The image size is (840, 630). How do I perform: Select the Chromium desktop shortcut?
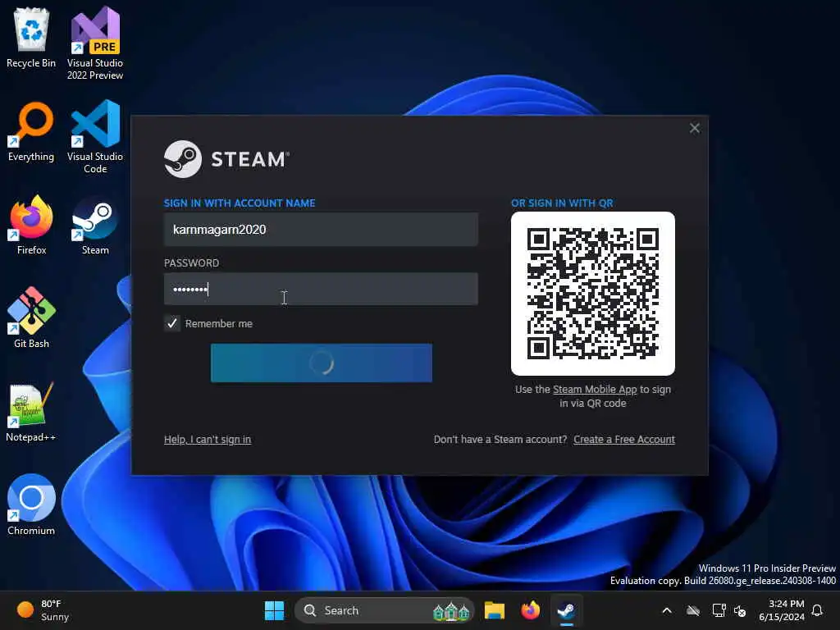[x=31, y=504]
